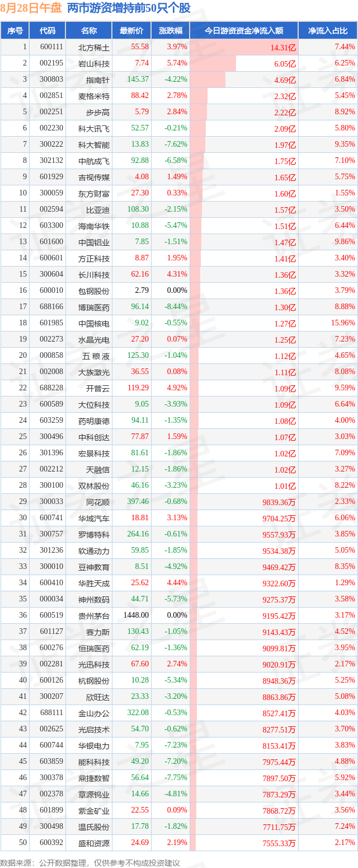Select stock name 中航成飞
This screenshot has height=868, width=358.
click(94, 161)
